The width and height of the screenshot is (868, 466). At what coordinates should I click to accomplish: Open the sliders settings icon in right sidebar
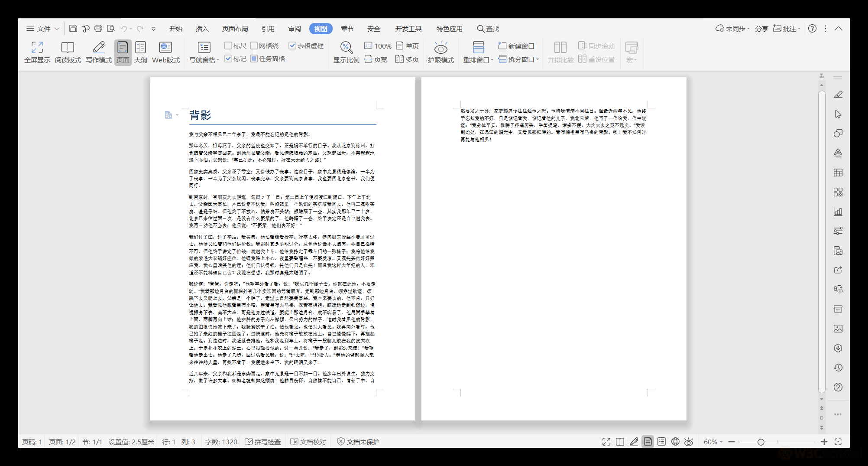tap(838, 231)
